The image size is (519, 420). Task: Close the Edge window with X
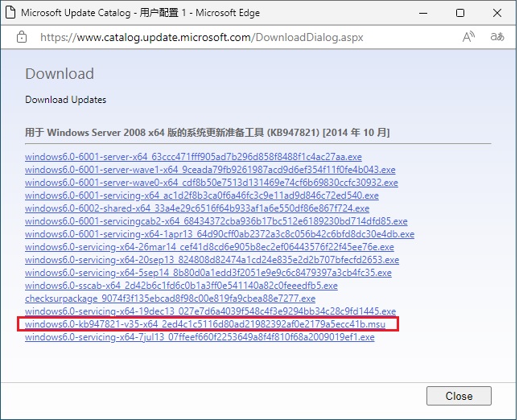[x=497, y=13]
